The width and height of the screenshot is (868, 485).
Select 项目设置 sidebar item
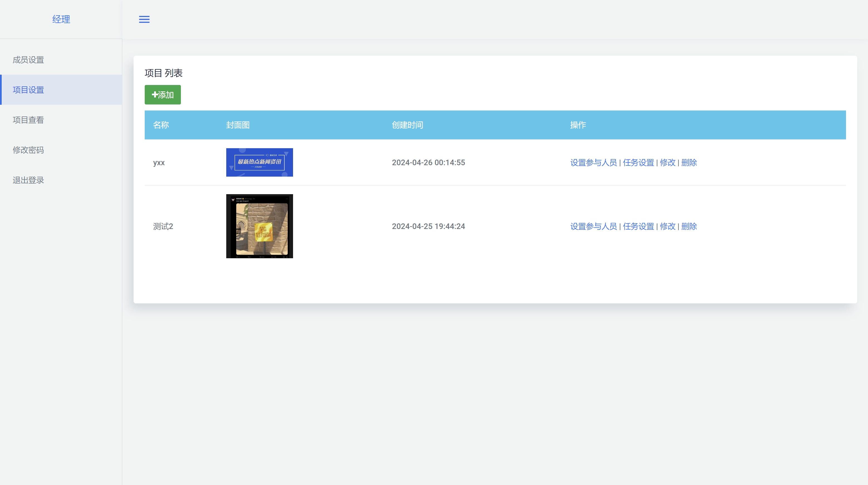(x=61, y=90)
